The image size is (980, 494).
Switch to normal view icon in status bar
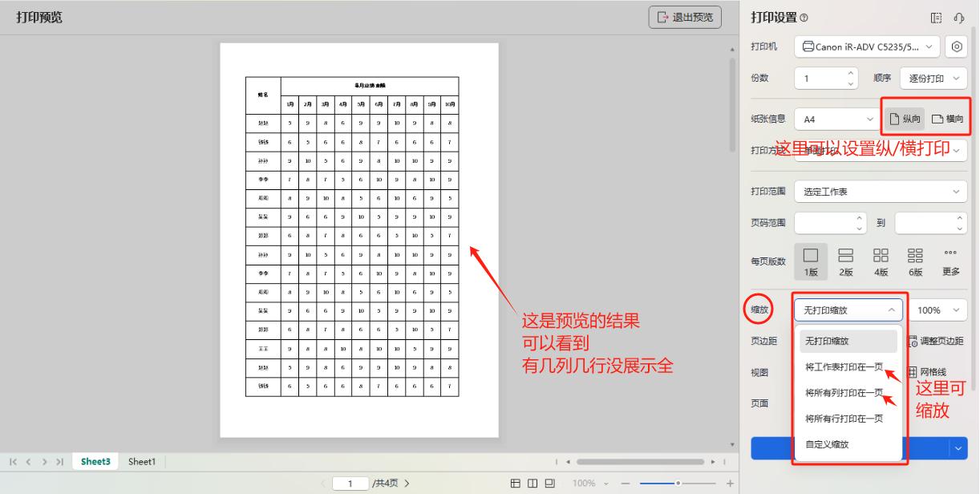click(516, 484)
